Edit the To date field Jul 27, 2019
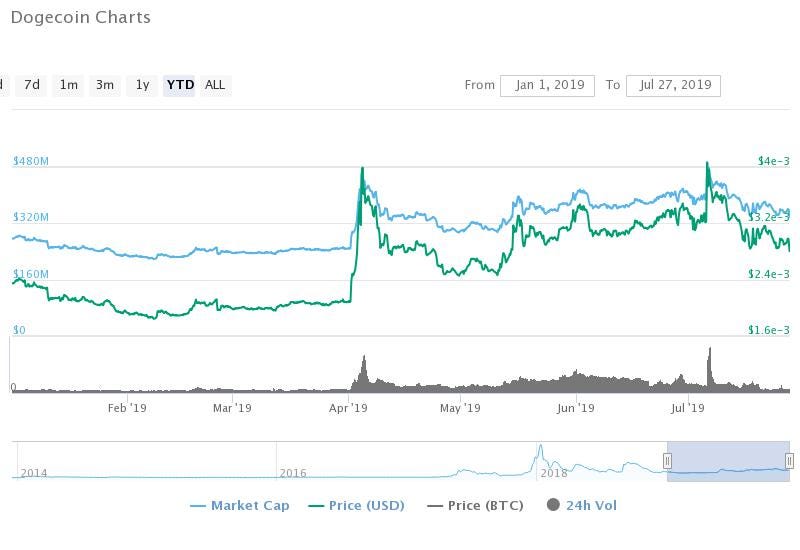This screenshot has width=800, height=550. pos(673,85)
